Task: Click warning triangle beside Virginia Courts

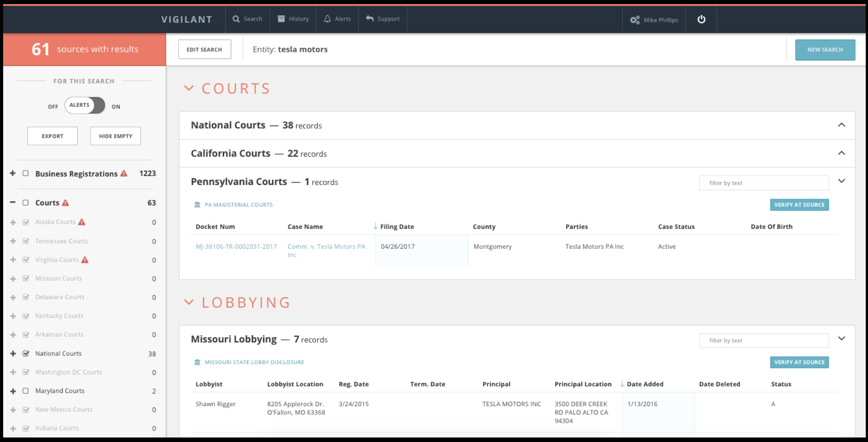Action: (85, 260)
